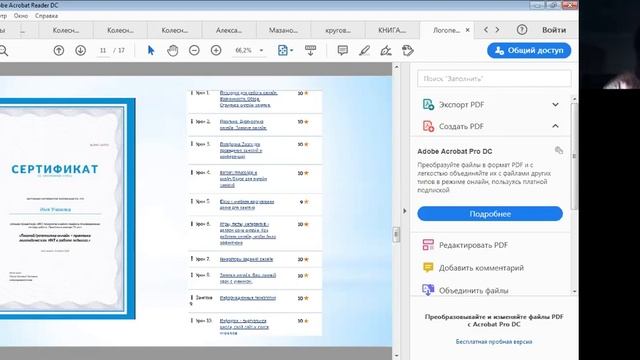Add a sticky note comment
This screenshot has height=360, width=640.
pos(342,51)
